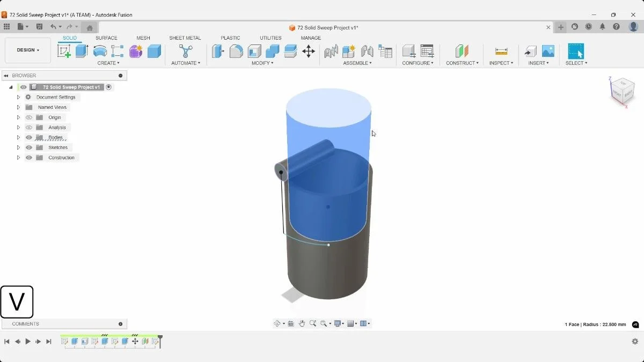Screen dimensions: 644x362
Task: Activate the Move/Copy arrows tool
Action: [309, 51]
